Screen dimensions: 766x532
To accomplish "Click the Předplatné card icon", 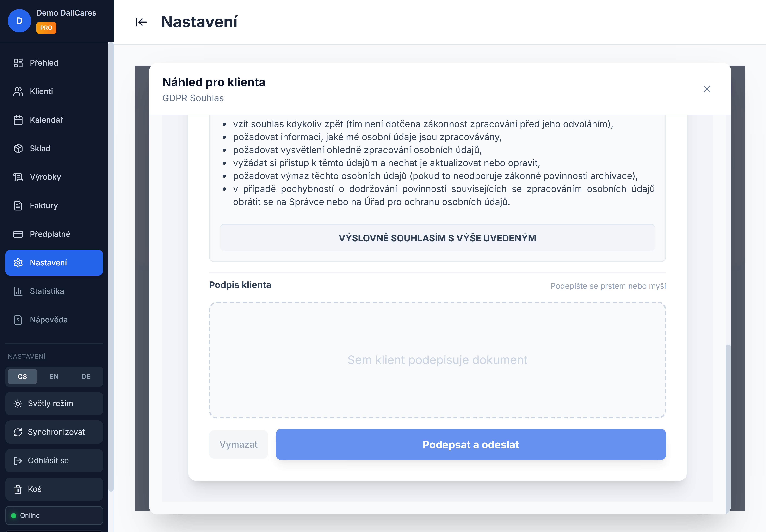I will click(18, 234).
